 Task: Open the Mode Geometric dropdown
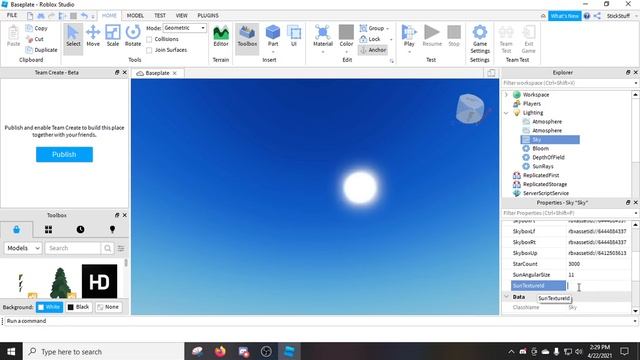[x=184, y=28]
